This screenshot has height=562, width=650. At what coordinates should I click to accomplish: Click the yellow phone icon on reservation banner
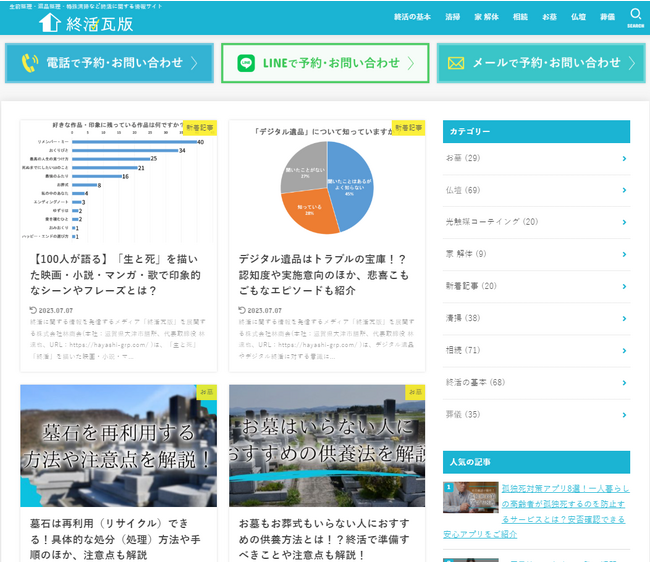29,63
